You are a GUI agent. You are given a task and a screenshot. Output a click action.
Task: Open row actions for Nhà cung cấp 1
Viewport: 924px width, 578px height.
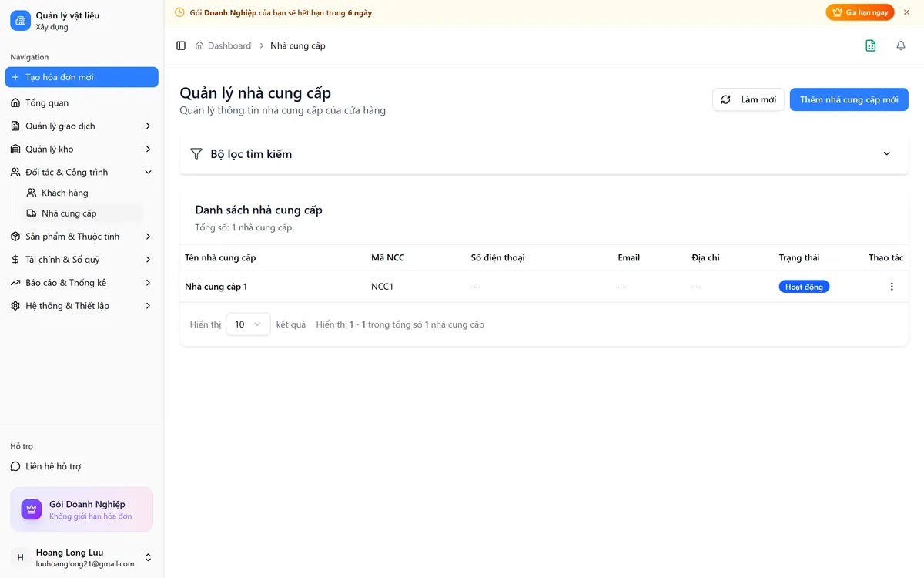point(892,287)
